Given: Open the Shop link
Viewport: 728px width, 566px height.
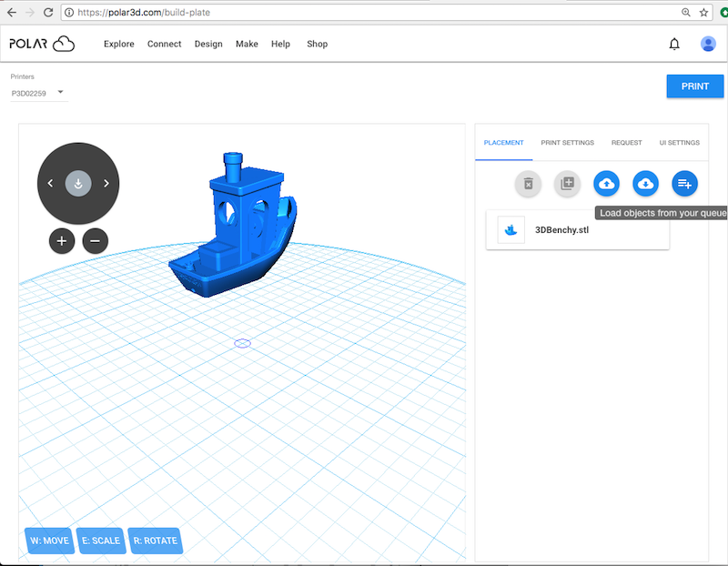Looking at the screenshot, I should (317, 44).
